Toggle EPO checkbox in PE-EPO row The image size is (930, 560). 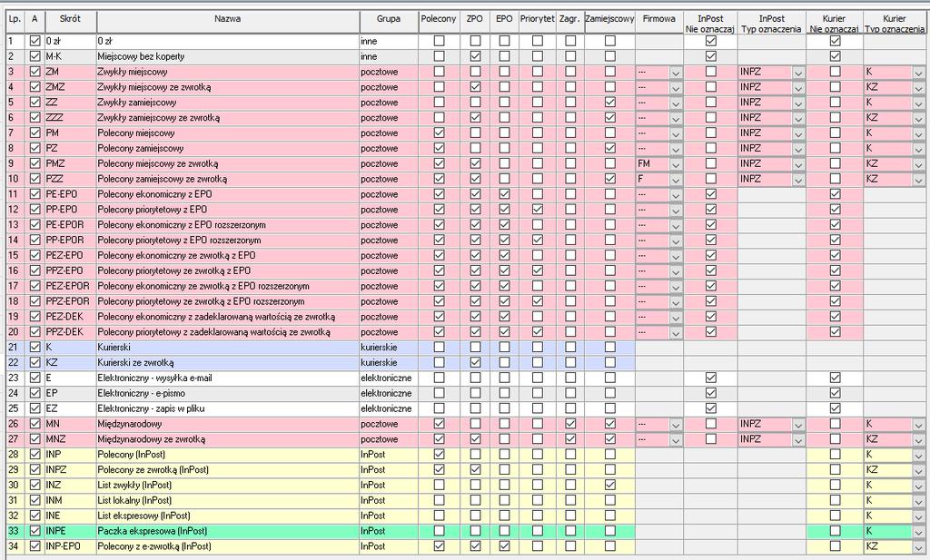coord(504,194)
